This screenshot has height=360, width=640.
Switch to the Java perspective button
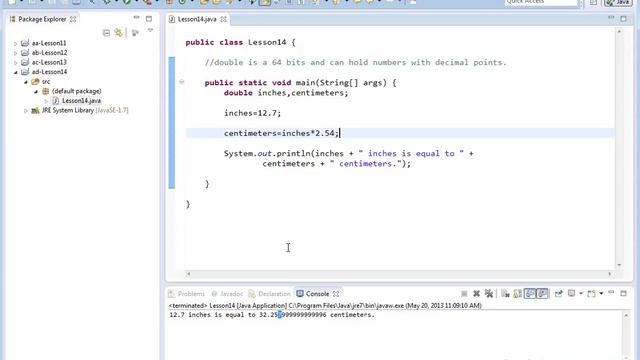click(619, 2)
